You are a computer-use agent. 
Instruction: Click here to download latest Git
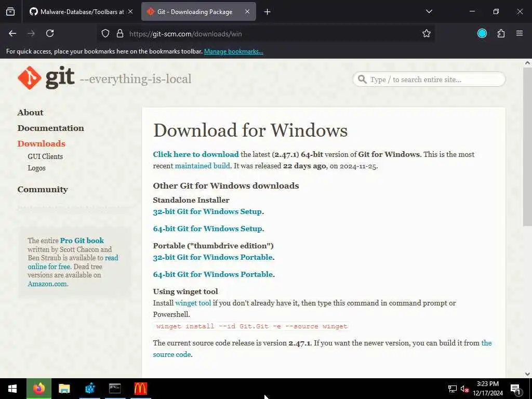(196, 154)
